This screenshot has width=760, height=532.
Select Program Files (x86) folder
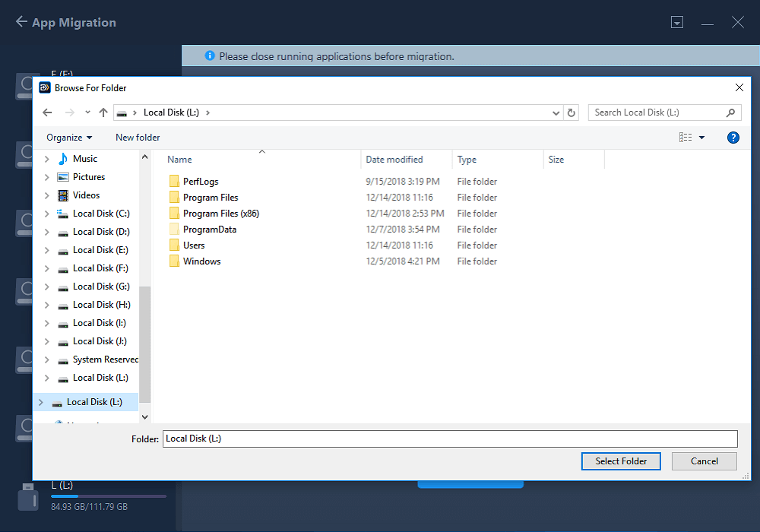(x=221, y=214)
